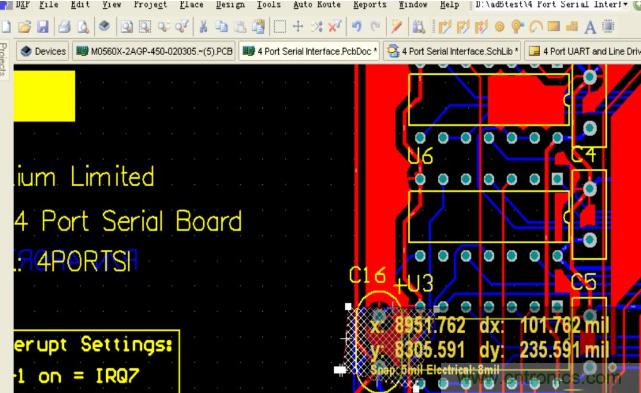The width and height of the screenshot is (641, 393).
Task: Select the Place String (A) tool
Action: 590,27
